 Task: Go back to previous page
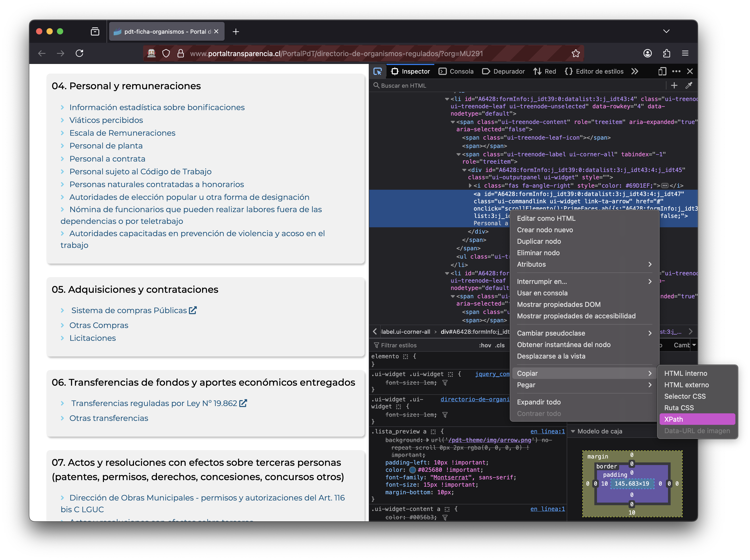[x=42, y=53]
